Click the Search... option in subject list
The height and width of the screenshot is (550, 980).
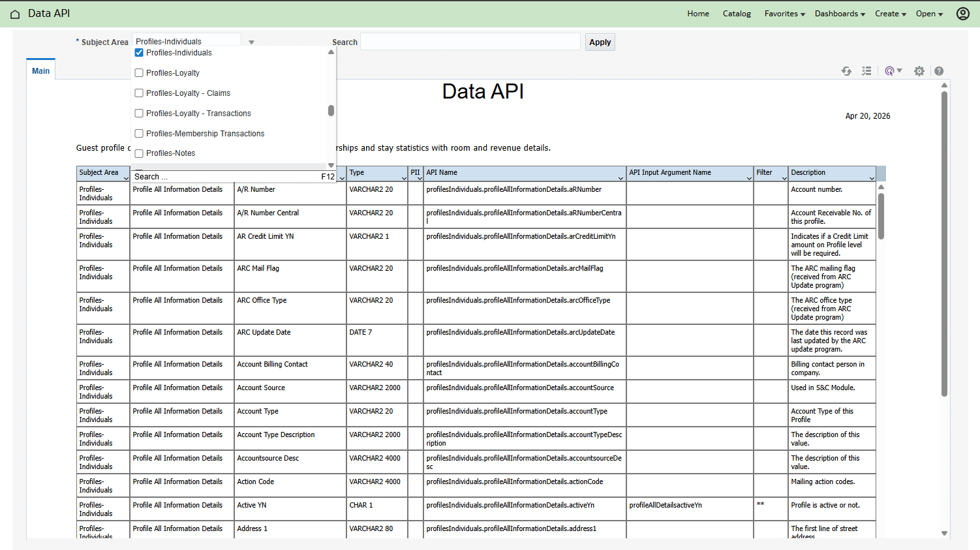234,177
